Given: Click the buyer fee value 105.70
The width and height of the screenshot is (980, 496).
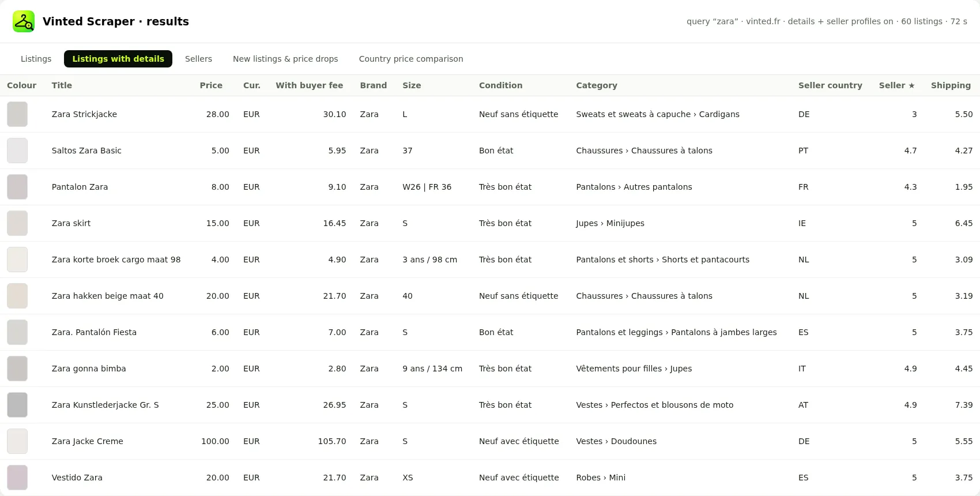Looking at the screenshot, I should (x=332, y=441).
